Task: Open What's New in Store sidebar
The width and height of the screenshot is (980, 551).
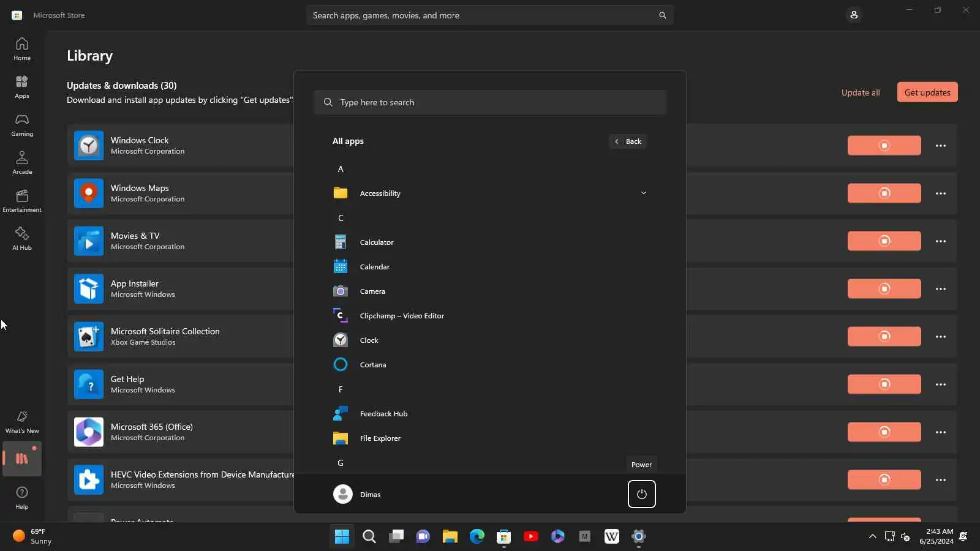Action: [22, 422]
